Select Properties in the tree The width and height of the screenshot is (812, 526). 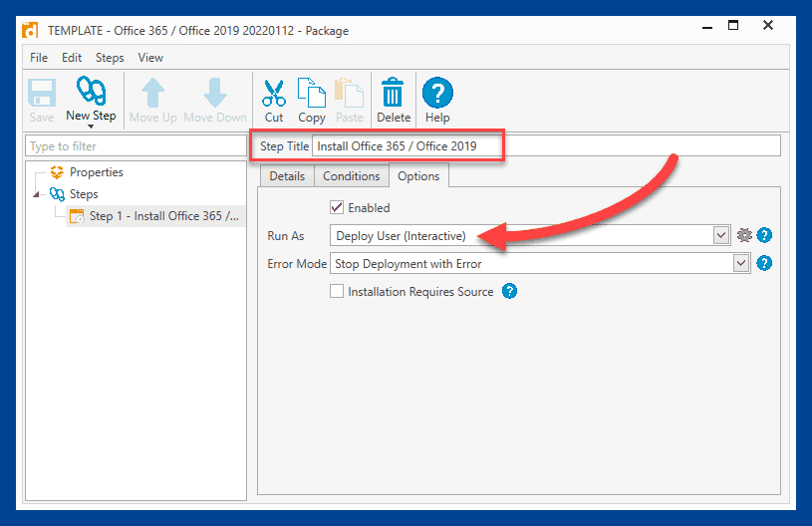tap(97, 172)
